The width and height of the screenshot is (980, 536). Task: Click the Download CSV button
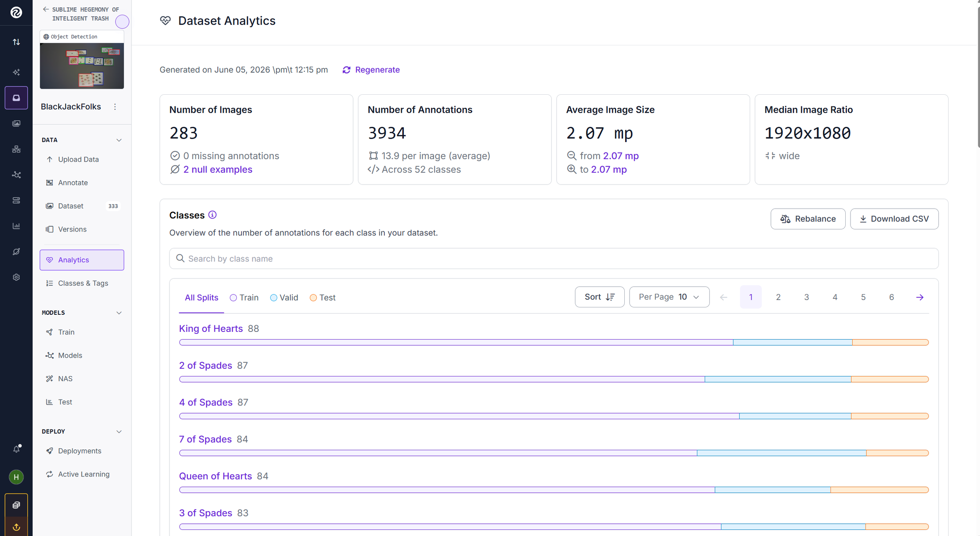[894, 219]
